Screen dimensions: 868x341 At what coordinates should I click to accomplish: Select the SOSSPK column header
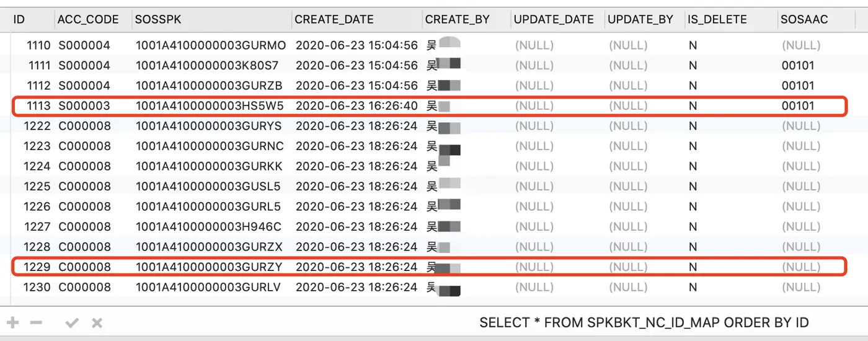(158, 19)
